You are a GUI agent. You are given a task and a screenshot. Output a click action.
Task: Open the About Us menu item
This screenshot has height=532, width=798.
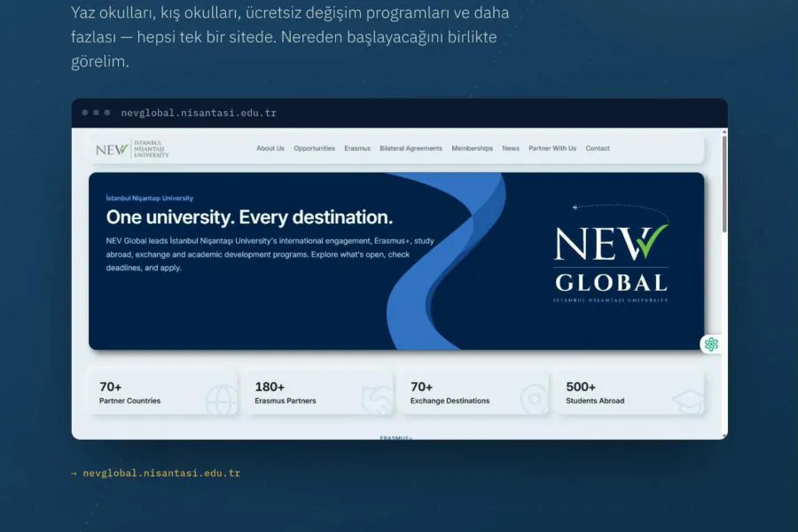[x=270, y=148]
